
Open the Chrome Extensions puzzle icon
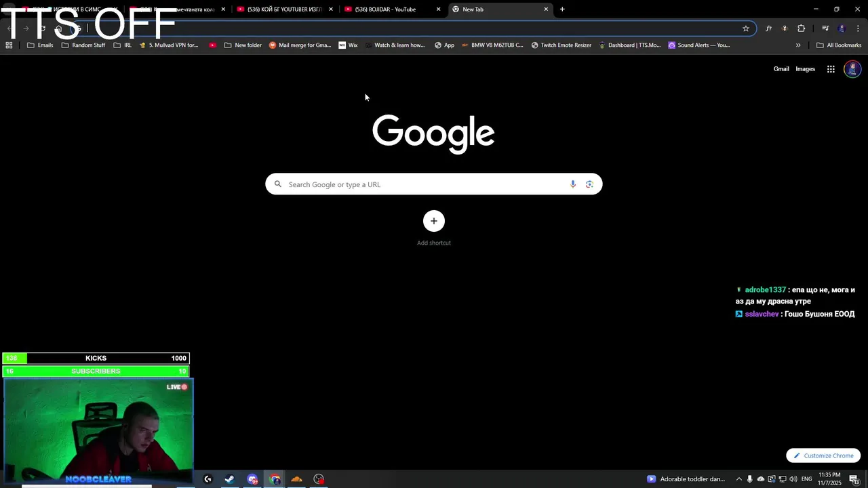(802, 28)
